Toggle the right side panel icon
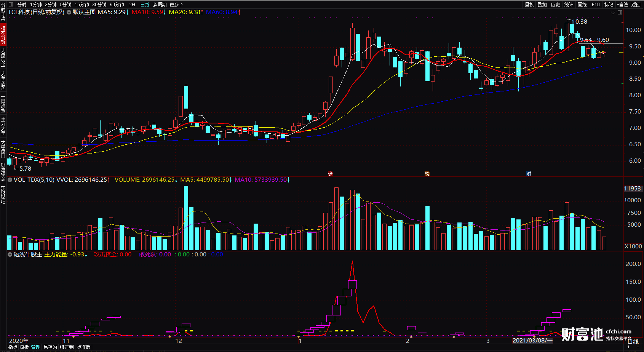 620,12
